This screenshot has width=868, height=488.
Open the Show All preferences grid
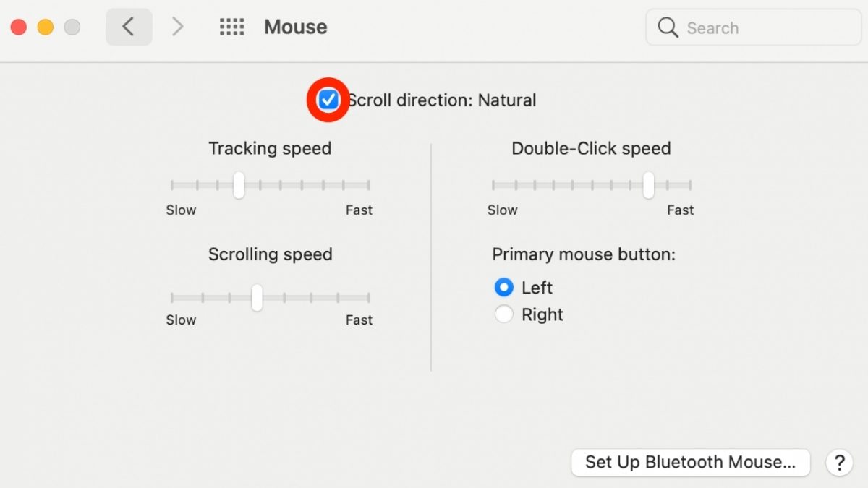(231, 27)
